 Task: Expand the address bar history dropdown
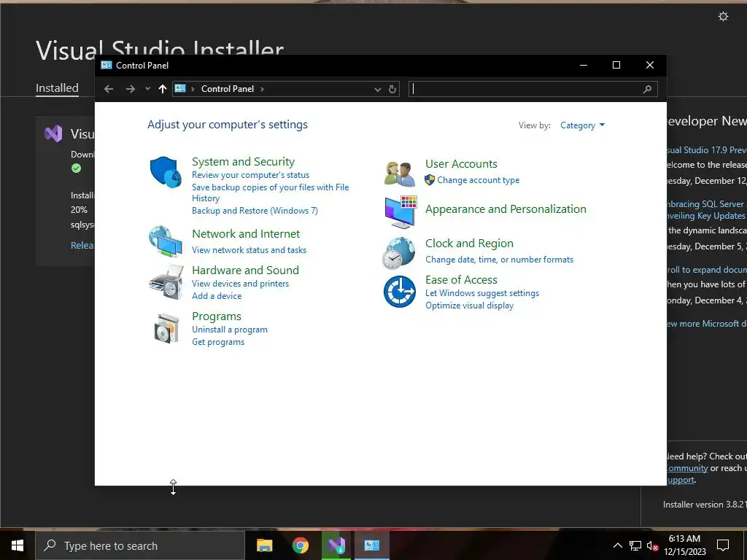(x=377, y=89)
